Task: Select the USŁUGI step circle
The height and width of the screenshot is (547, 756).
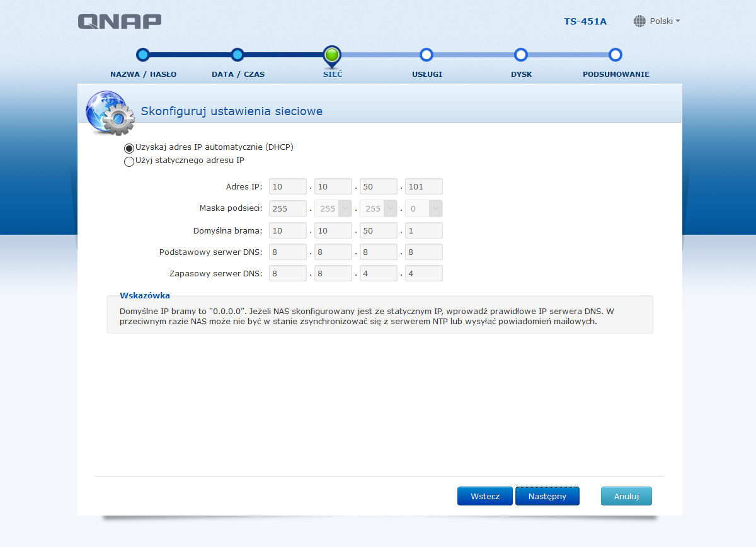Action: [x=427, y=55]
